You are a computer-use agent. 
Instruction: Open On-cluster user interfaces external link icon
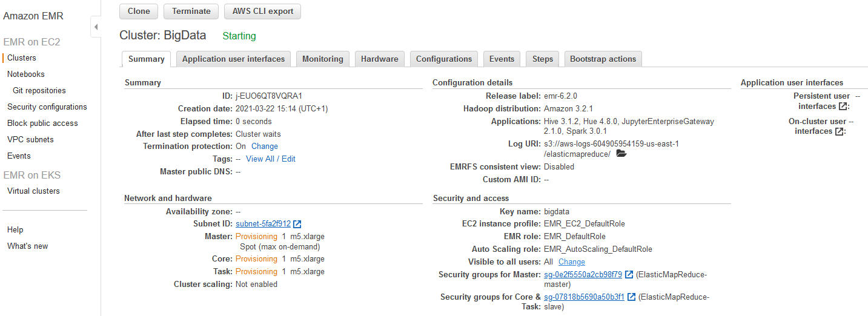pos(839,131)
